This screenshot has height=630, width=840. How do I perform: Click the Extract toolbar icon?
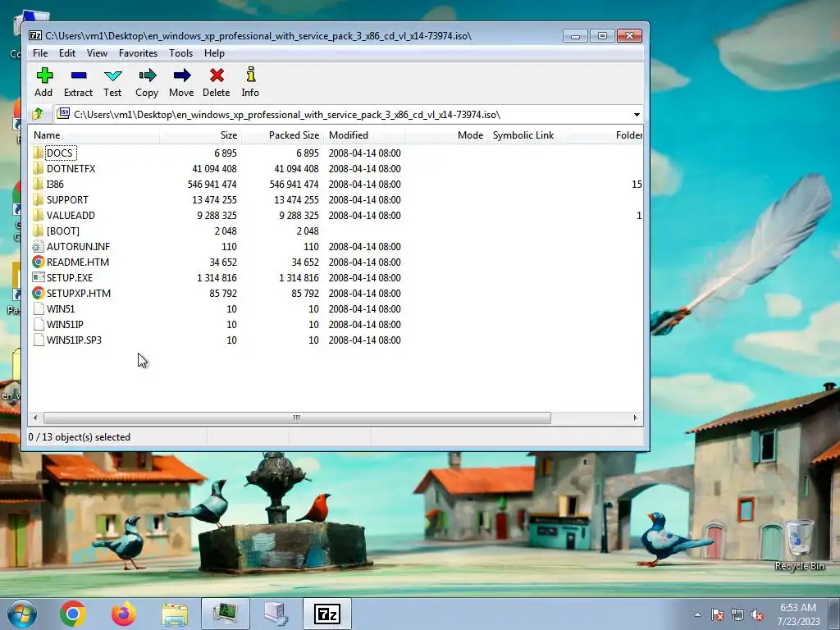[78, 75]
